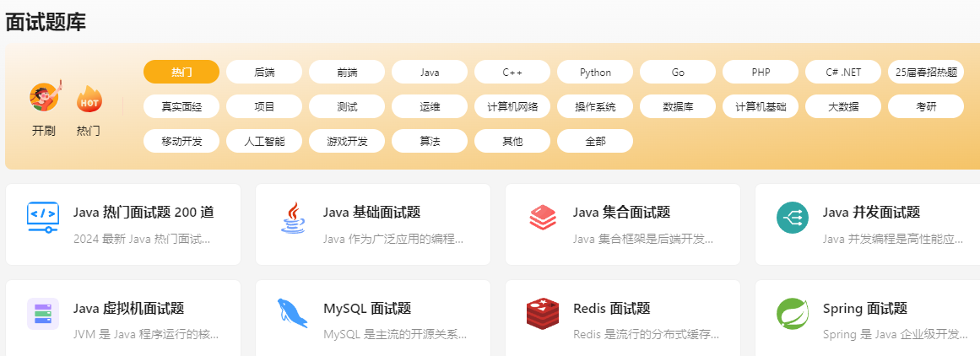
Task: Select the 考研 category tab
Action: tap(926, 106)
